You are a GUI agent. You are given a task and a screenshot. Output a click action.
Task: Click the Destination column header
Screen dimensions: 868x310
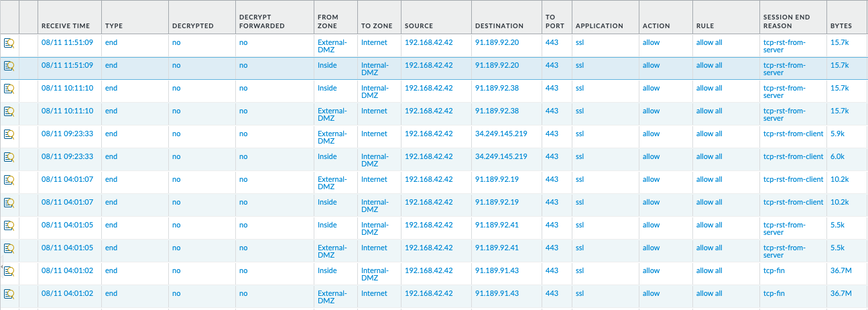click(499, 26)
